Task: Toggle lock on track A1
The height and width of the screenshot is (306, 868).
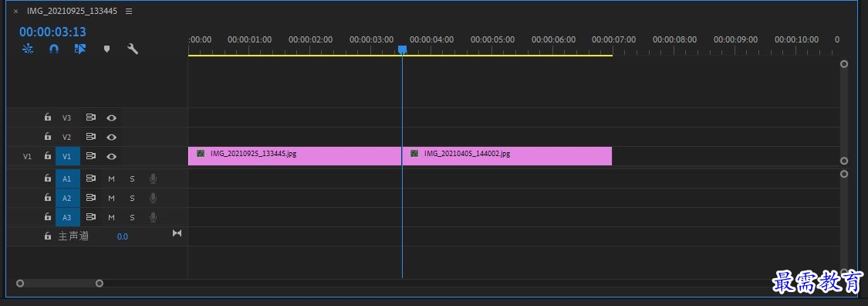Action: coord(48,178)
